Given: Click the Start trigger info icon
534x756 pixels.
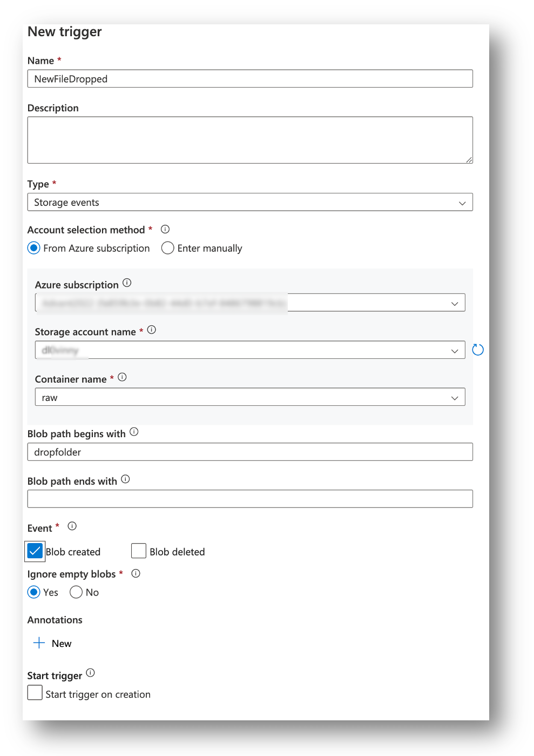Looking at the screenshot, I should tap(90, 673).
